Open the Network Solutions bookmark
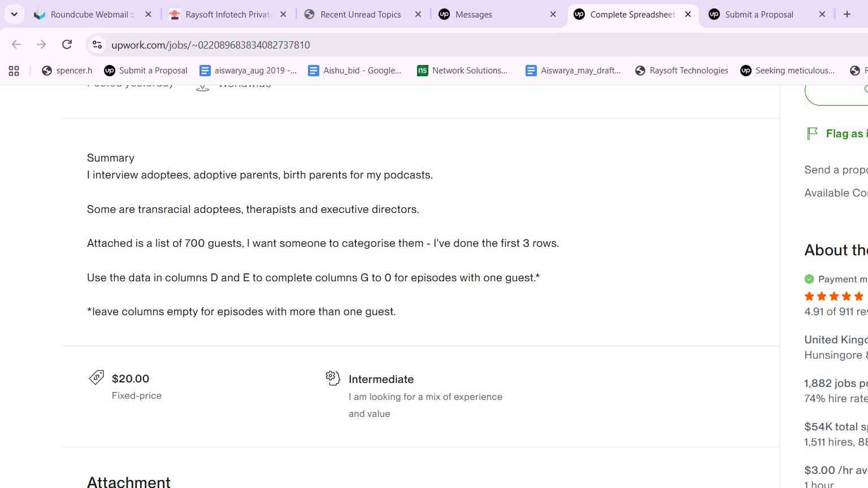 tap(462, 71)
